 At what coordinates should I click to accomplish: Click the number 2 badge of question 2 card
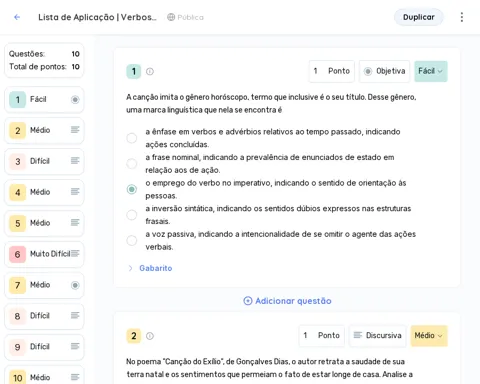pos(134,336)
